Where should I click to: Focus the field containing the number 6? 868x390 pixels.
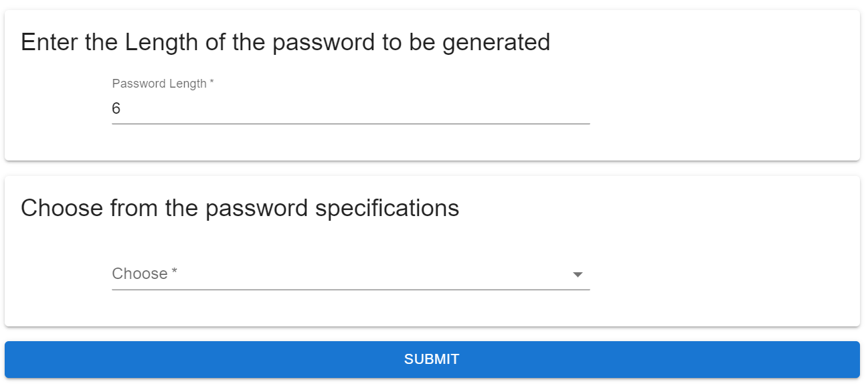click(351, 108)
